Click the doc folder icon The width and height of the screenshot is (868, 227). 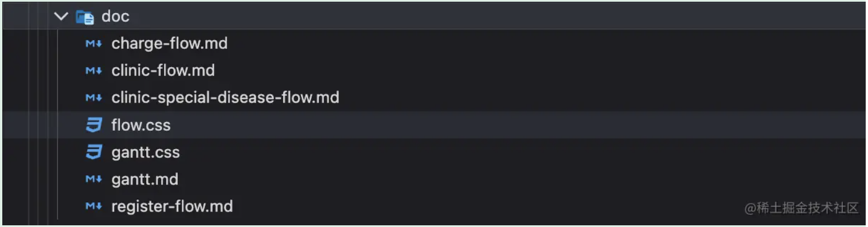tap(85, 17)
